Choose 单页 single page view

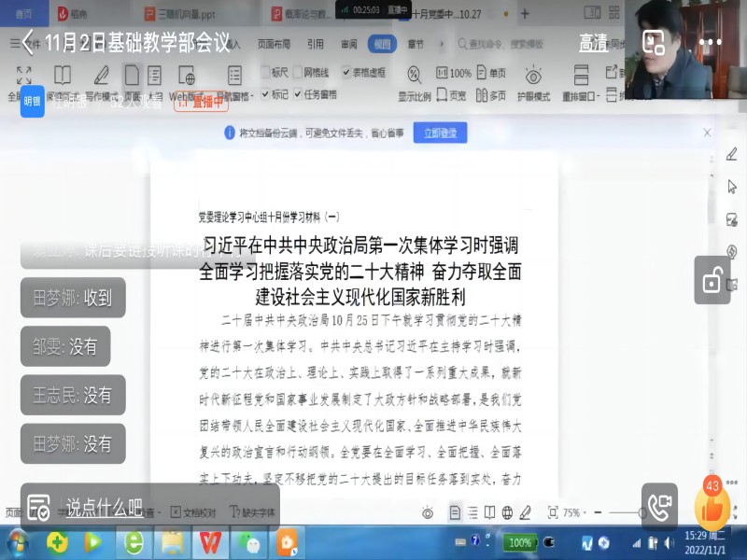491,73
